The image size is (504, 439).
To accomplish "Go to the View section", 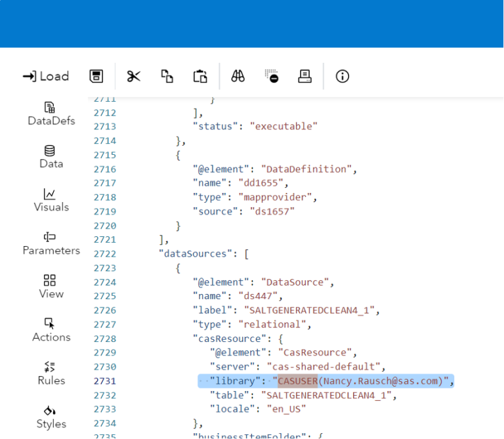I will point(51,287).
